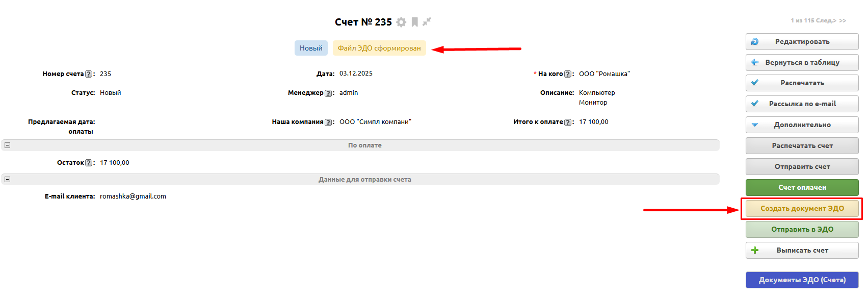Click help icon next to Номер счета
868x296 pixels.
89,74
